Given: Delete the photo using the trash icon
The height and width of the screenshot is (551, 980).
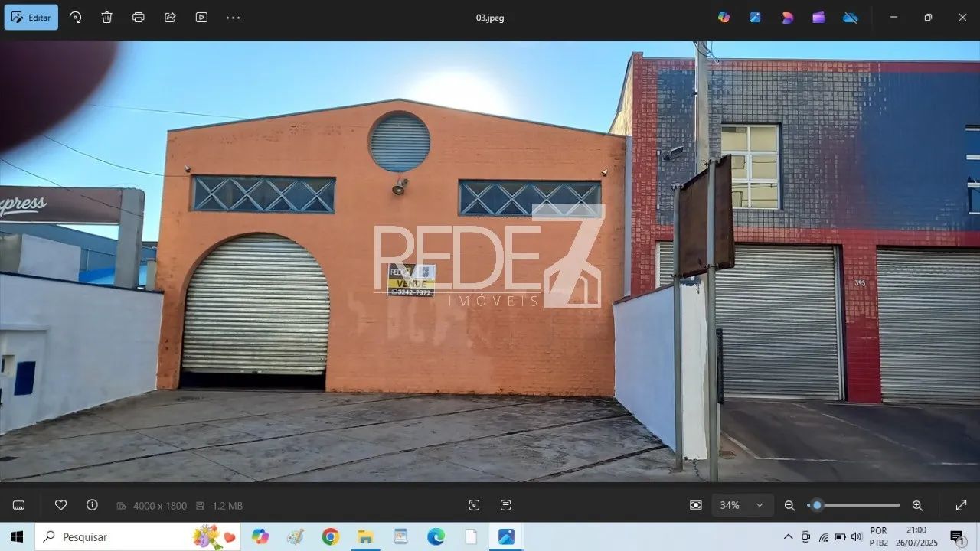Looking at the screenshot, I should pyautogui.click(x=106, y=18).
